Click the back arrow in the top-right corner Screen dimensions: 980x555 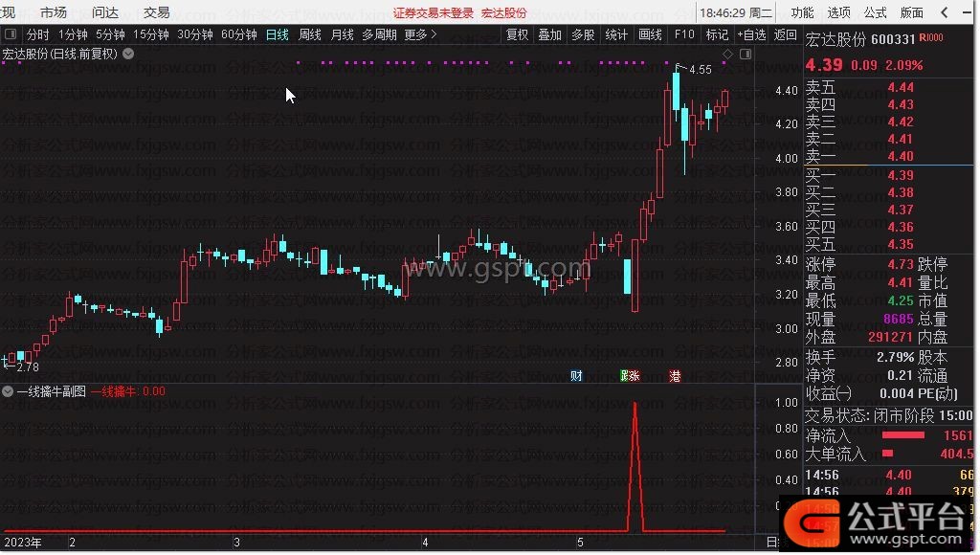point(945,11)
